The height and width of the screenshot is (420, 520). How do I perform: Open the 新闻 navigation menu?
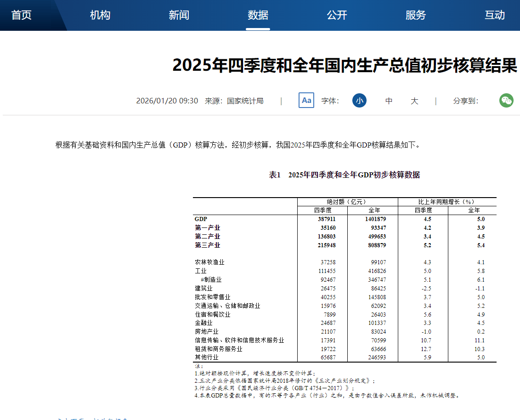click(179, 15)
